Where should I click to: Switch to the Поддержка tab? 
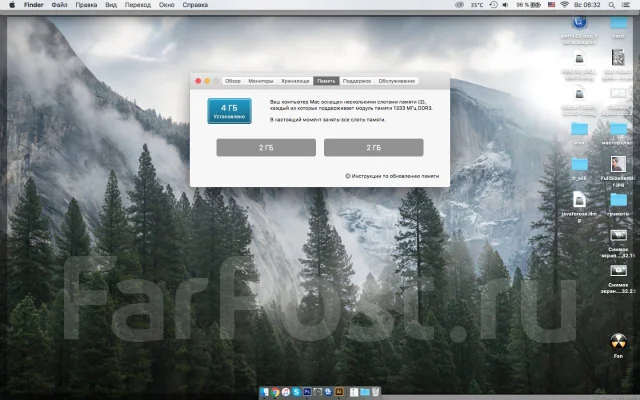357,81
